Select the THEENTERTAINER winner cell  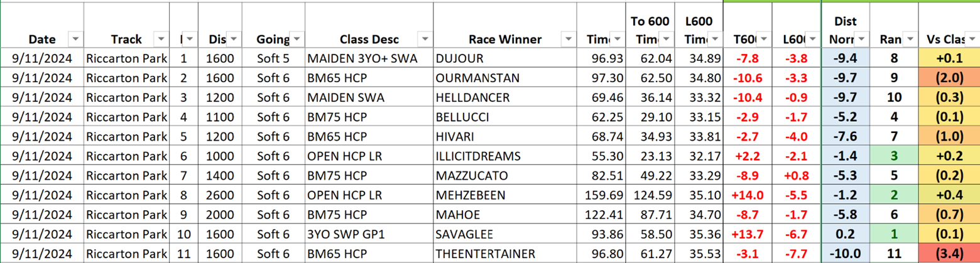[505, 255]
